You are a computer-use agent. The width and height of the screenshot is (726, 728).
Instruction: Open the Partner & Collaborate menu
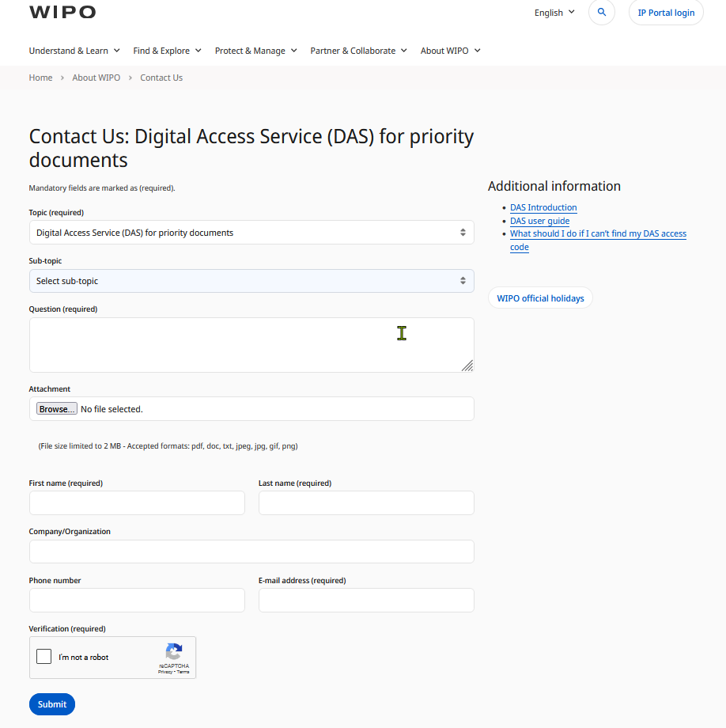tap(358, 51)
